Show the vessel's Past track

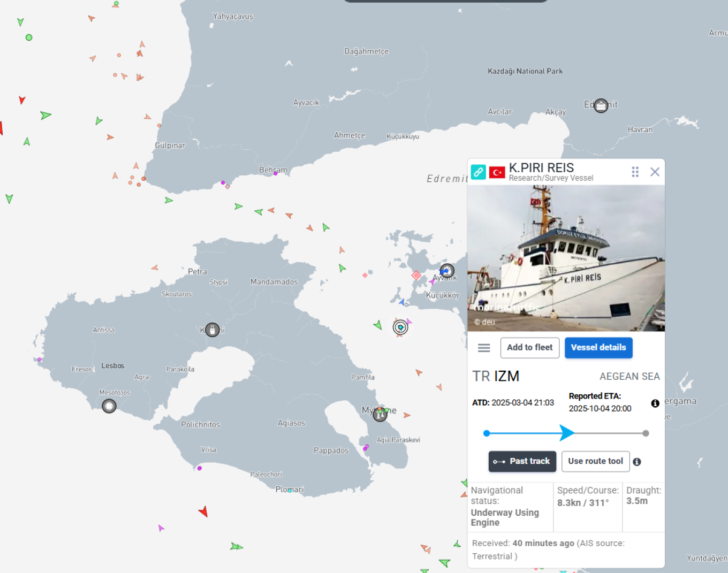click(522, 462)
